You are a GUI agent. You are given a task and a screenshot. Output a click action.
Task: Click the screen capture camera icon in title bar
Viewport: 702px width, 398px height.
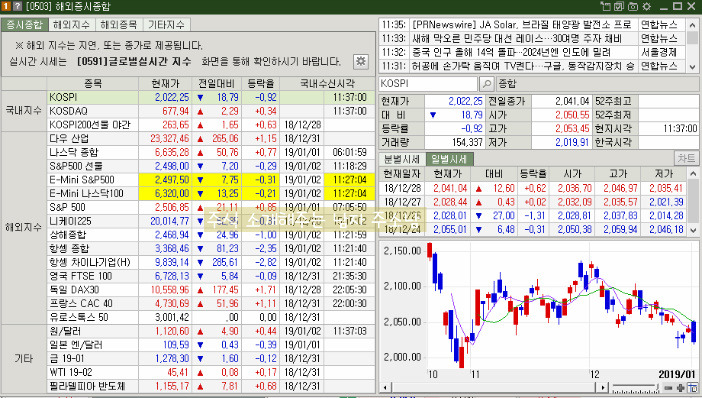pyautogui.click(x=633, y=6)
